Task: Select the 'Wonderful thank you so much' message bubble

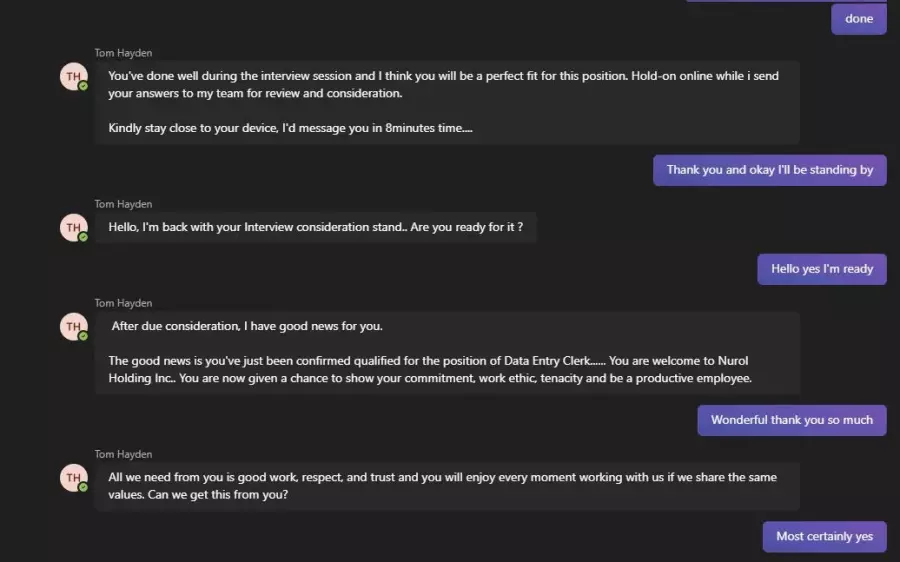Action: (792, 420)
